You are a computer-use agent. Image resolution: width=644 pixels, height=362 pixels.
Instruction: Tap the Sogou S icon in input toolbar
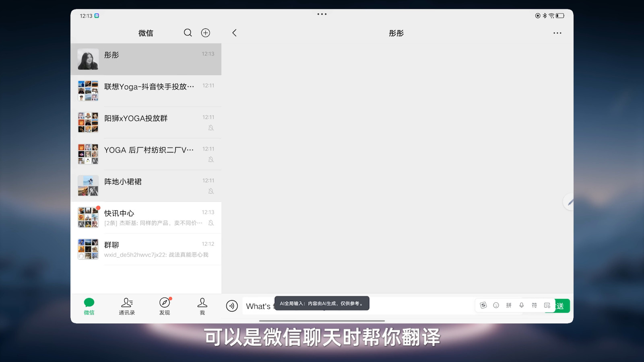point(483,305)
